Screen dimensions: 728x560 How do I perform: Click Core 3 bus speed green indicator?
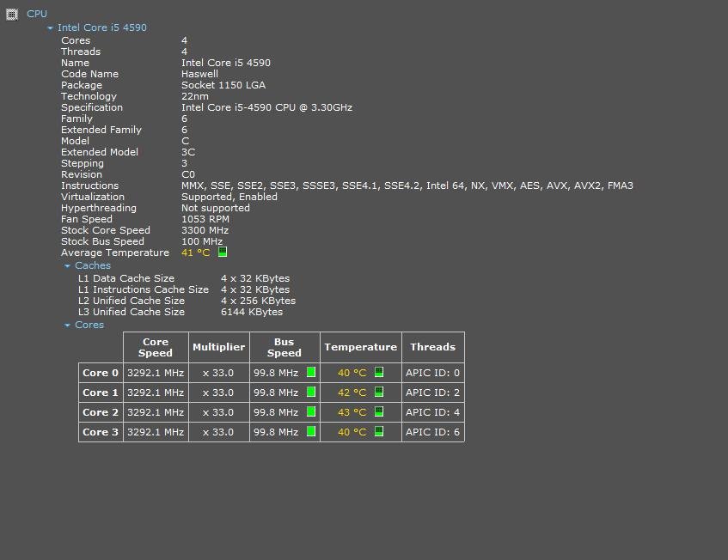click(311, 432)
